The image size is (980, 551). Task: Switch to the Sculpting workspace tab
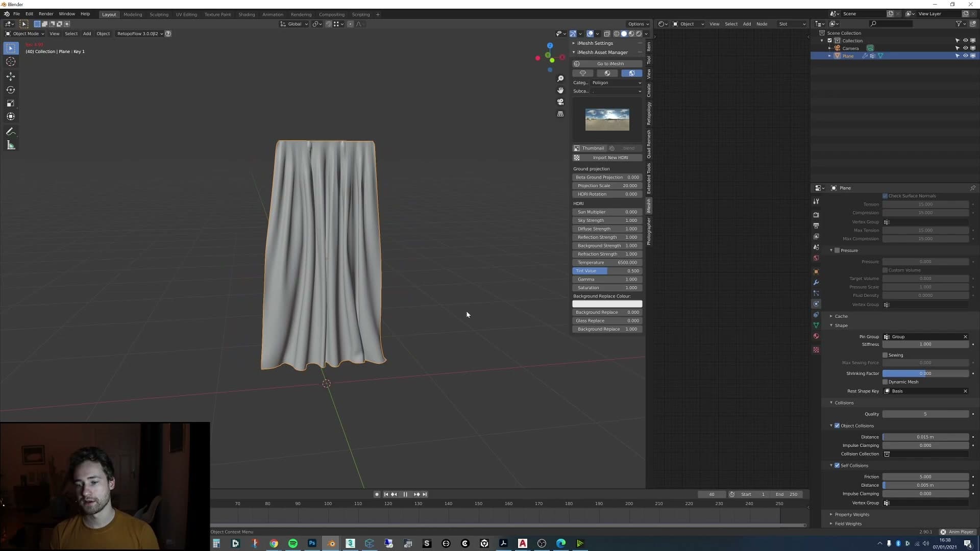pos(159,15)
